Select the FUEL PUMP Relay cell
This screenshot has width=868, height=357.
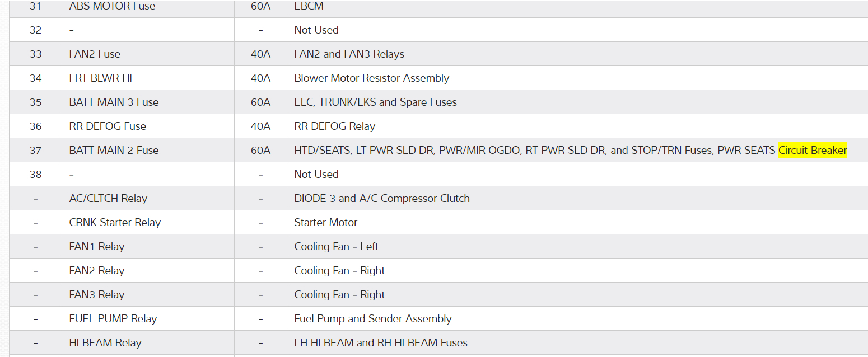113,319
